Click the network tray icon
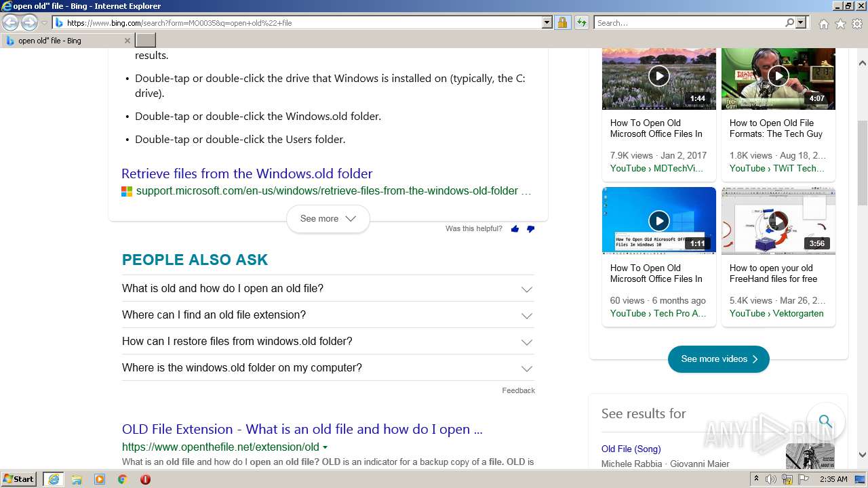Viewport: 868px width, 488px height. pos(787,479)
